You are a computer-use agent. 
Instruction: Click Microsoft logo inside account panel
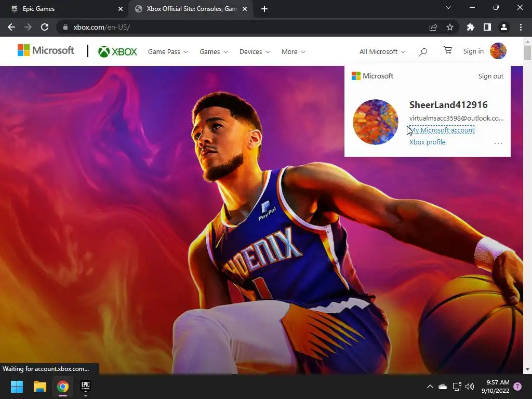point(373,76)
